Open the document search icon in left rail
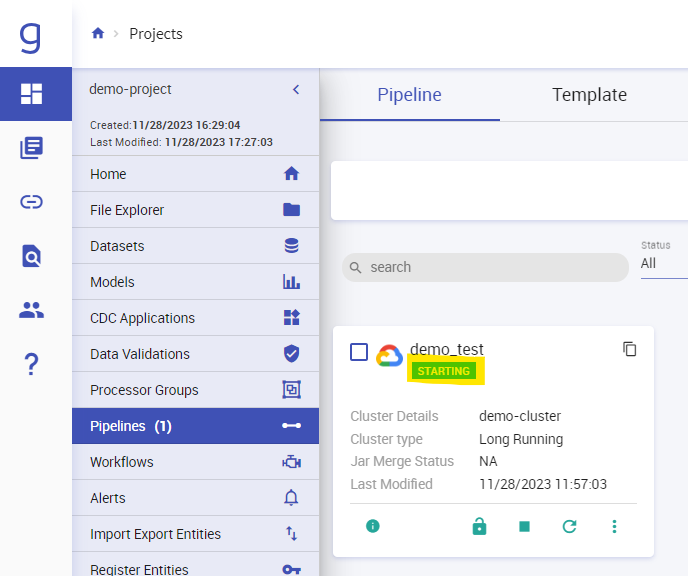 pos(31,256)
